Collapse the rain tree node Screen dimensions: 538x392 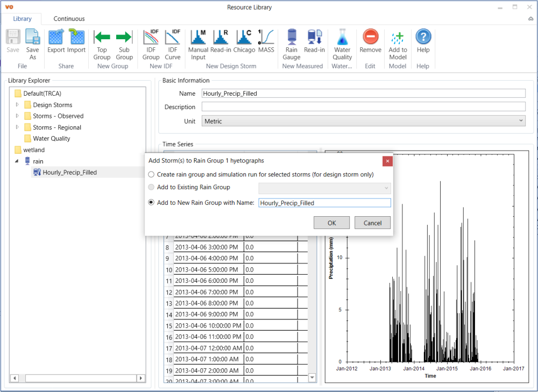coord(17,161)
